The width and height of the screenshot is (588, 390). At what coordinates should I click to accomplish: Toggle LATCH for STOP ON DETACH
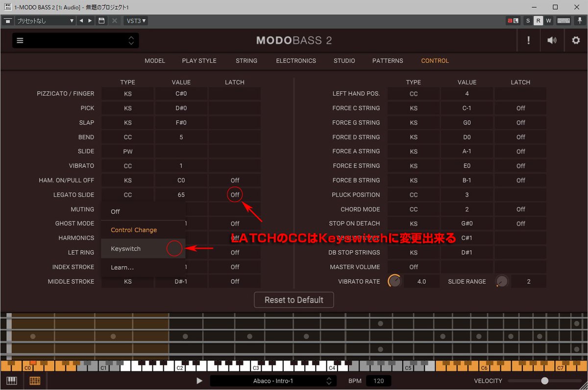[520, 224]
